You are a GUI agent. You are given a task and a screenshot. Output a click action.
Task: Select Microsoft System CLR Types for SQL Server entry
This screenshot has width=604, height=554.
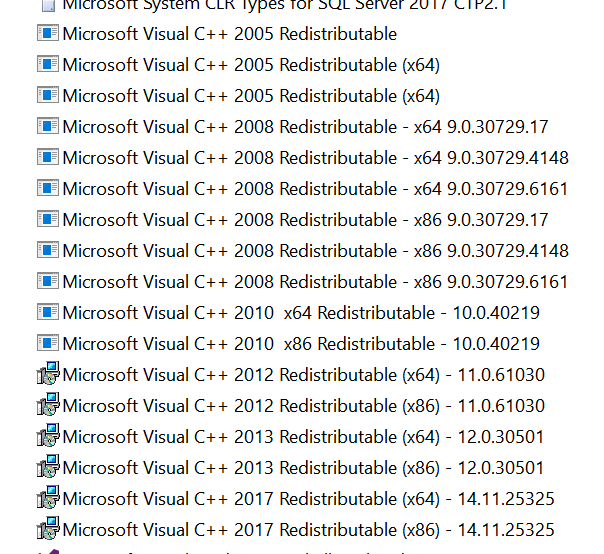tap(250, 5)
